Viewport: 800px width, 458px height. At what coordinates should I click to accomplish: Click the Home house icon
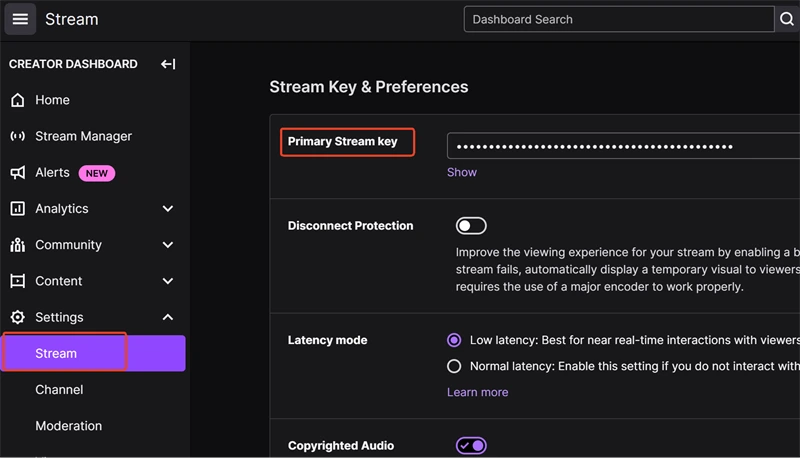(17, 100)
